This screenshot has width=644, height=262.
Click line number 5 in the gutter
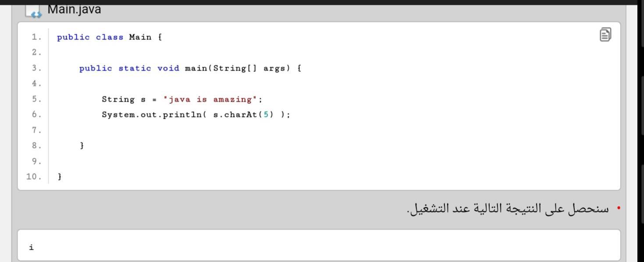pos(36,99)
